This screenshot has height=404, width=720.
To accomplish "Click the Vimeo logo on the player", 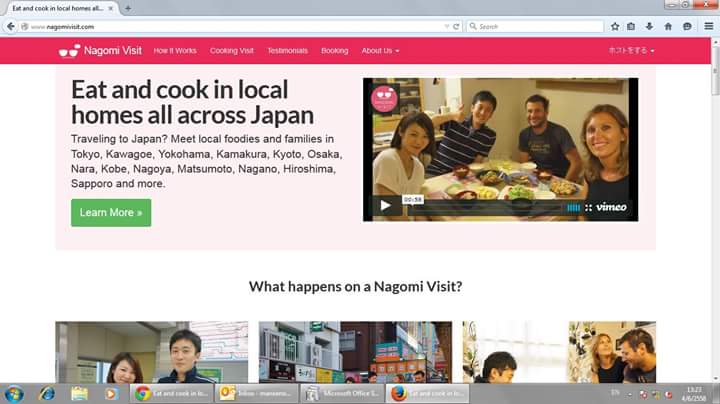I will coord(611,208).
